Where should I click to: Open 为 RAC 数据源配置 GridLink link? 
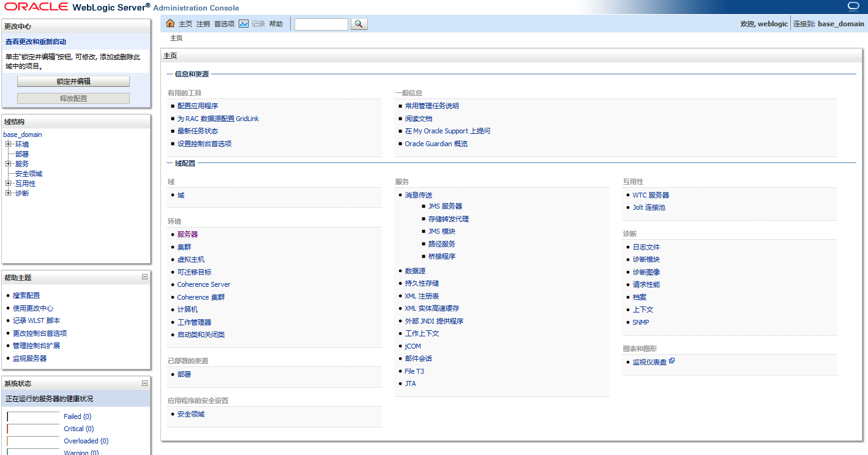tap(218, 119)
